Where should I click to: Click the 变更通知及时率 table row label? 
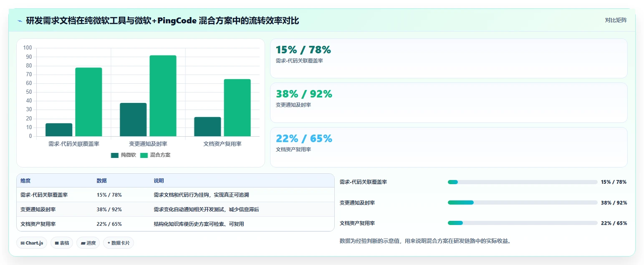click(38, 210)
